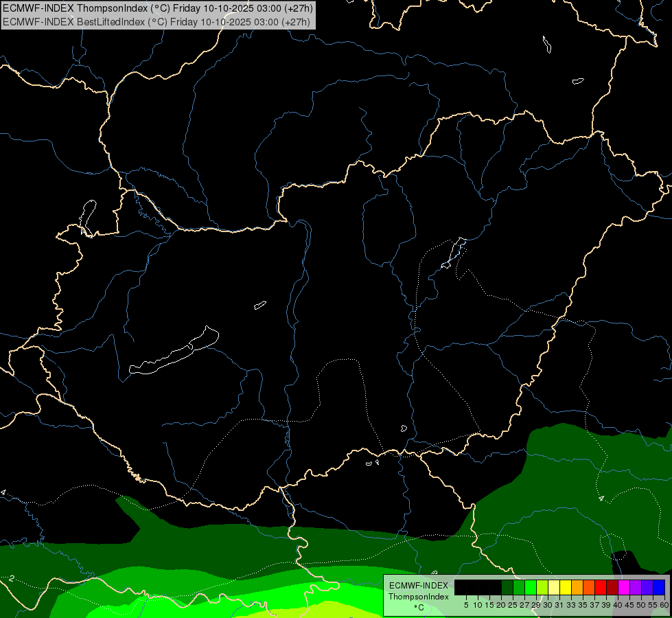This screenshot has height=618, width=672.
Task: Click the pale yellow 30–31 legend swatch
Action: click(554, 588)
